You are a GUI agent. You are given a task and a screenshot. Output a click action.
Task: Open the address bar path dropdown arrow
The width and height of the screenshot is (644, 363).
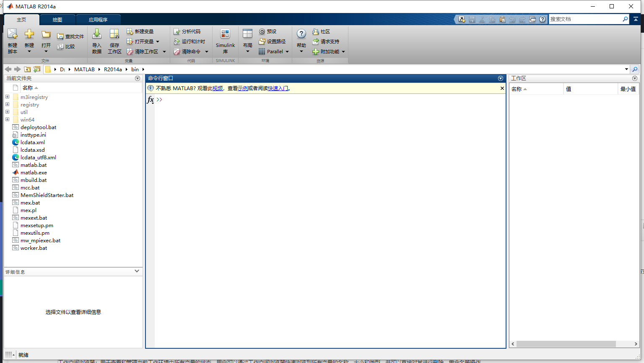point(626,69)
